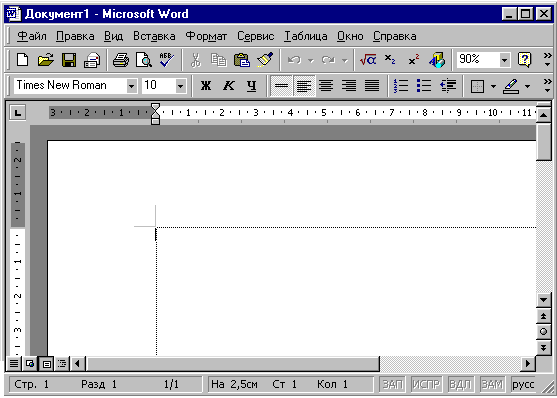Viewport: 557px width, 398px height.
Task: Undo the last action arrow
Action: coord(294,60)
